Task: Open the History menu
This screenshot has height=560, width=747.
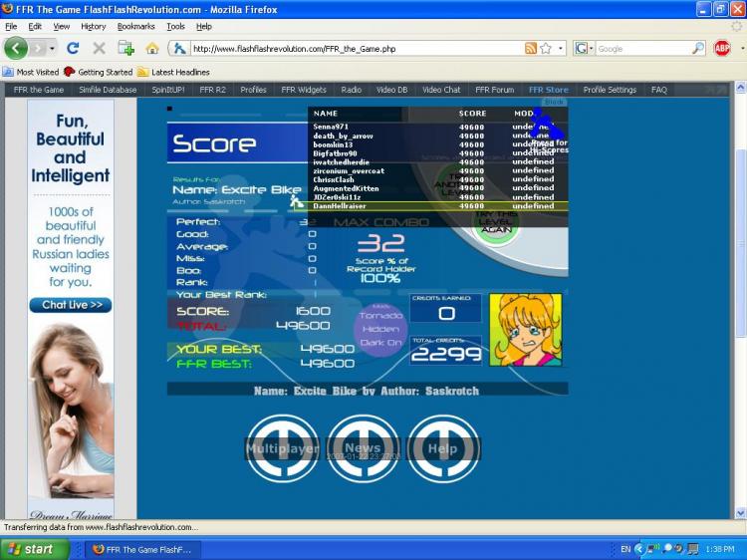Action: (x=94, y=26)
